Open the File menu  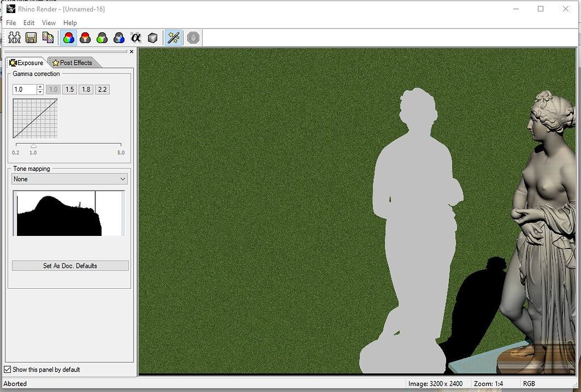[x=10, y=23]
